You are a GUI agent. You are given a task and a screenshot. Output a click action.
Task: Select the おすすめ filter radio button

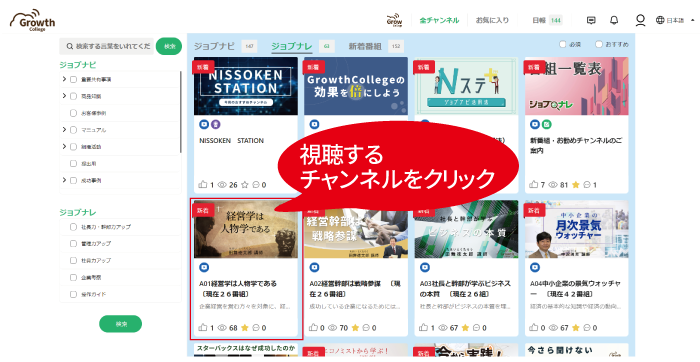click(599, 44)
